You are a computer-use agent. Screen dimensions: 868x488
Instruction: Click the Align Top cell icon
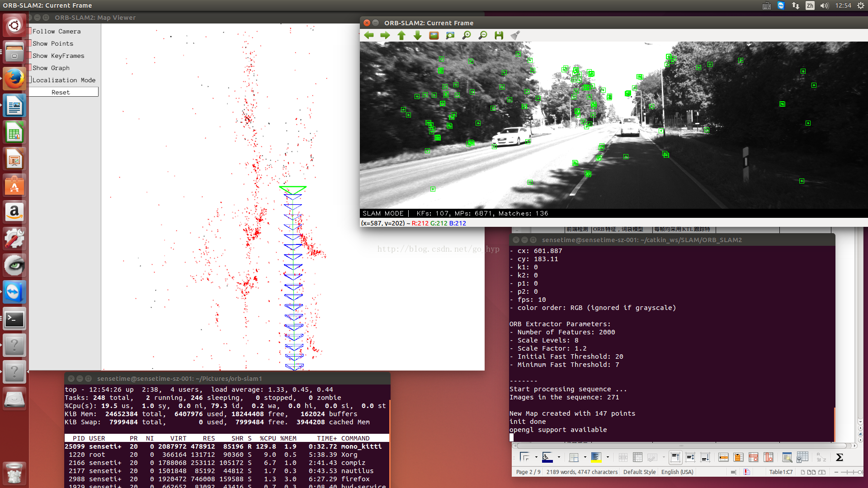pyautogui.click(x=675, y=457)
